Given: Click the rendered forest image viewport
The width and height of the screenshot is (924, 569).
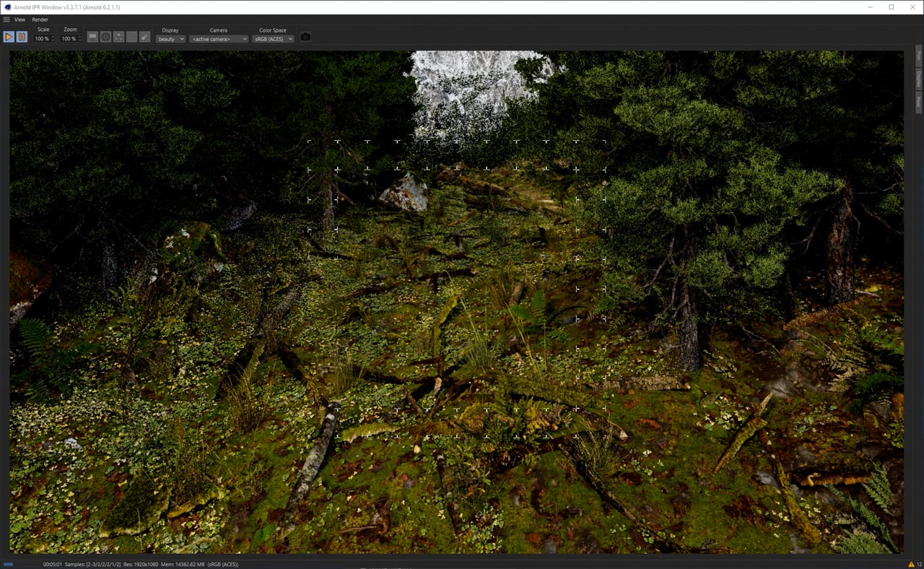Looking at the screenshot, I should 456,302.
